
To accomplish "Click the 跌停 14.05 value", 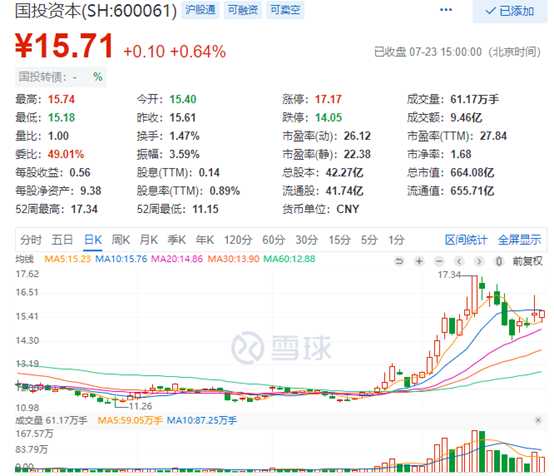I will pyautogui.click(x=329, y=117).
